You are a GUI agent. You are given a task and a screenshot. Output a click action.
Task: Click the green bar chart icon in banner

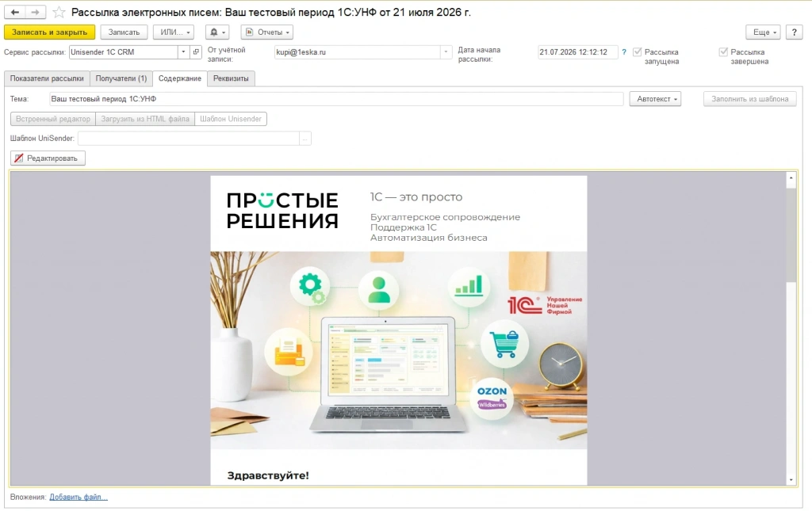point(469,287)
